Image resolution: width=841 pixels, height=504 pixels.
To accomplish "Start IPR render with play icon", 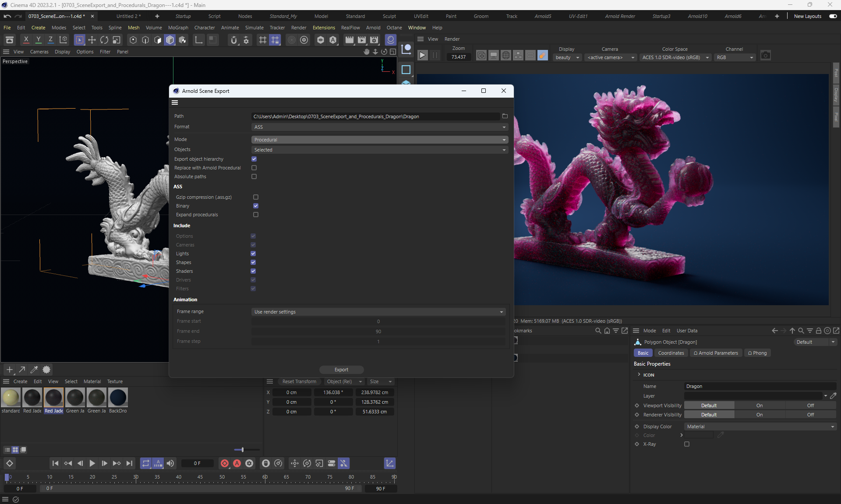I will (422, 56).
